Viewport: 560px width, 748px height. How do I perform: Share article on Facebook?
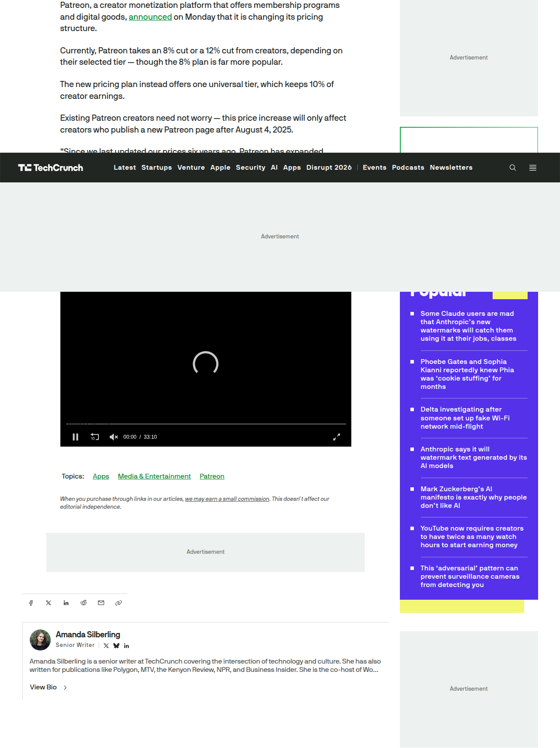point(31,603)
